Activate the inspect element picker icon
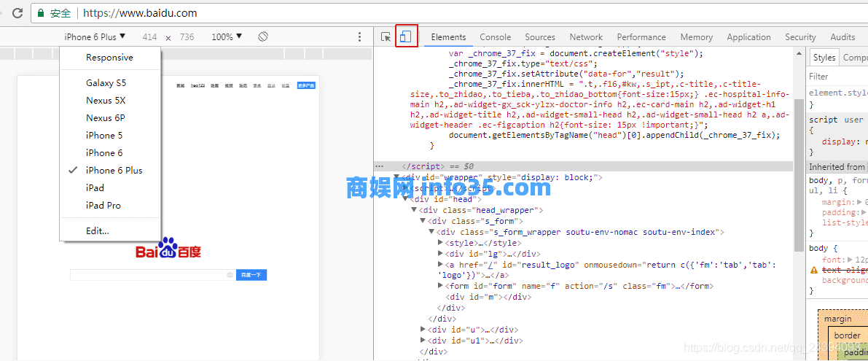 [x=386, y=37]
